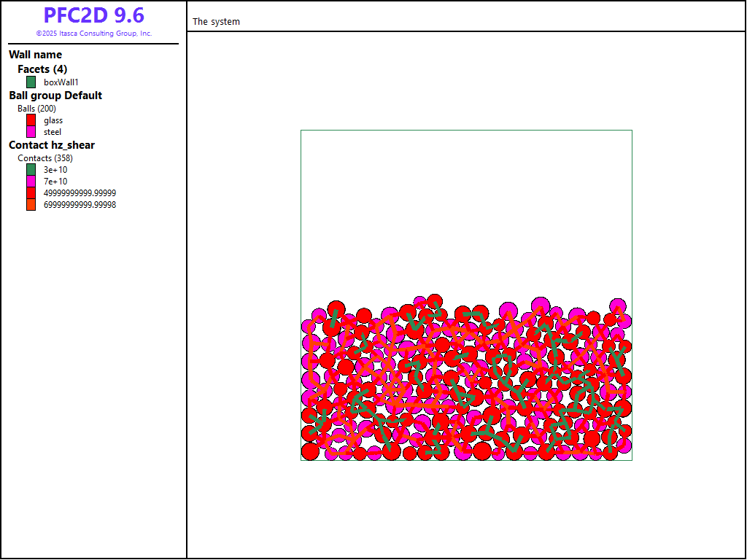Viewport: 747px width, 560px height.
Task: Pick the orange 69999999999.99998 contact swatch
Action: coord(31,205)
